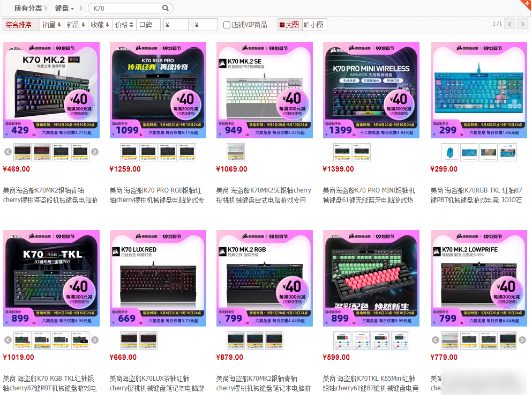Select 综合排序 sorting tab
The image size is (532, 400).
[x=19, y=25]
